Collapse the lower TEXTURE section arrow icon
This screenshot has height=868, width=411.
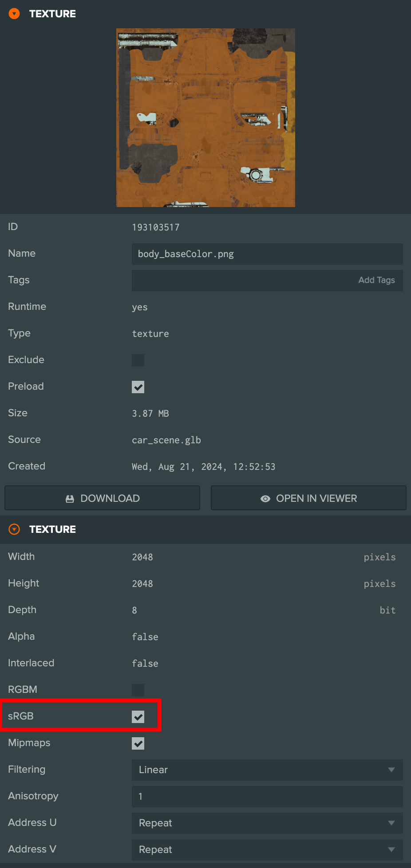pyautogui.click(x=14, y=529)
